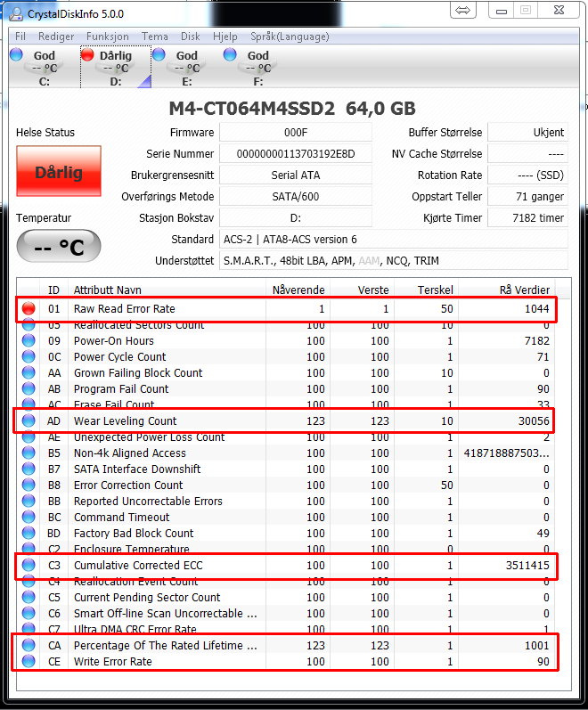Open the Disk menu

[191, 37]
